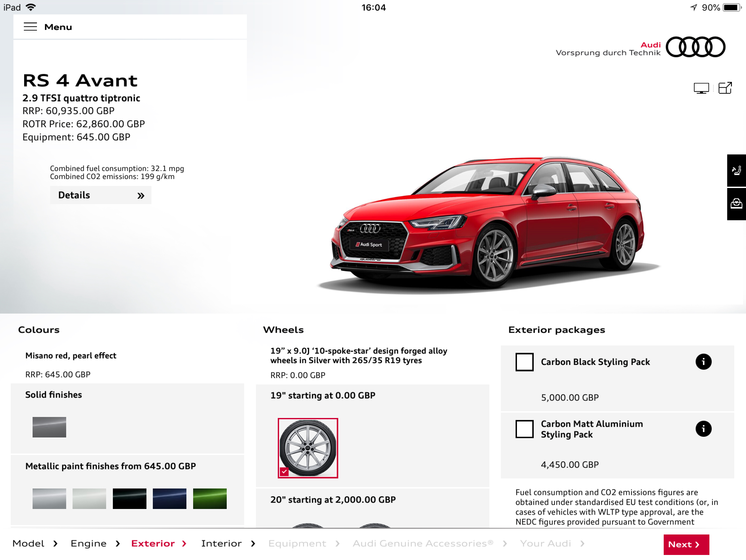Open the hamburger Menu icon
This screenshot has height=560, width=746.
tap(30, 27)
